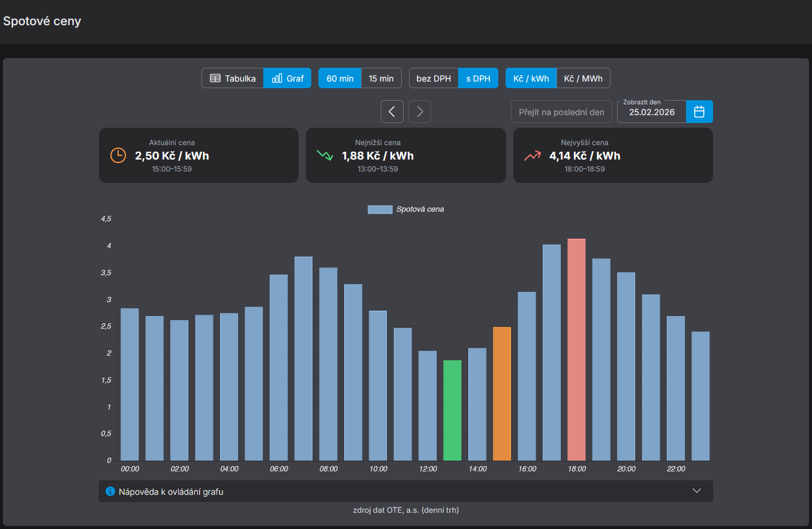
Task: Enable the s DPH price option
Action: click(x=478, y=79)
